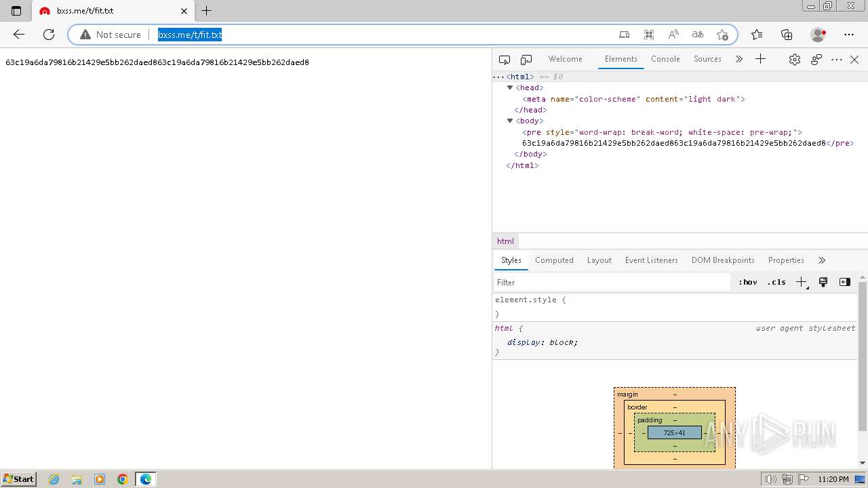Toggle computed styles sidebar
868x488 pixels.
[844, 282]
